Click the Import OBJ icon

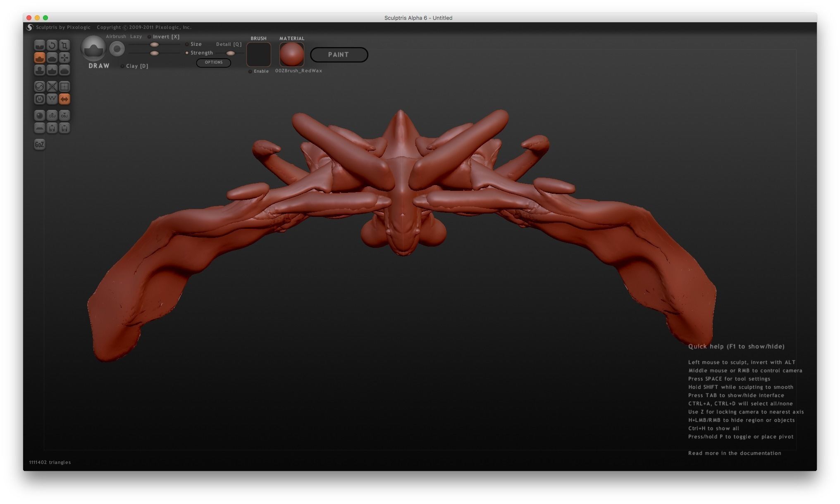point(52,115)
